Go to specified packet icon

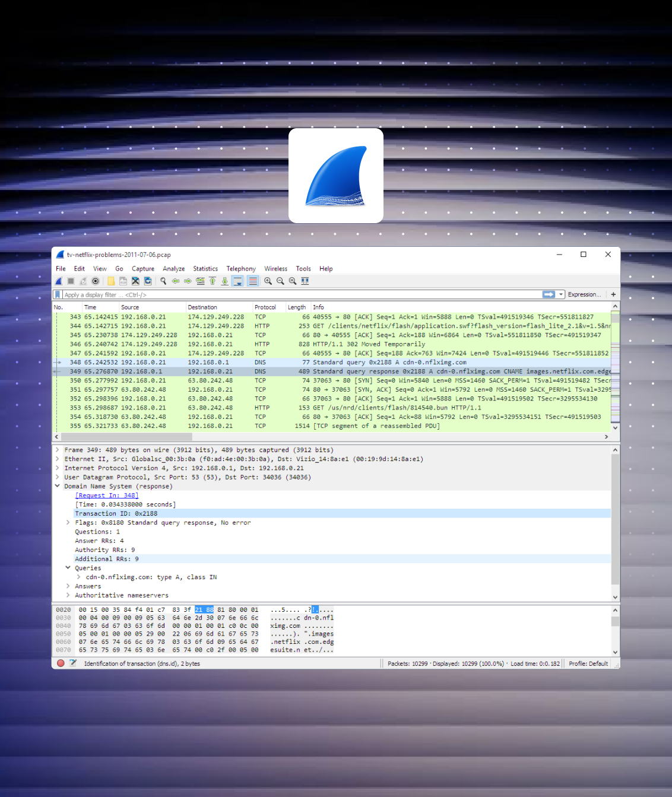tap(200, 281)
